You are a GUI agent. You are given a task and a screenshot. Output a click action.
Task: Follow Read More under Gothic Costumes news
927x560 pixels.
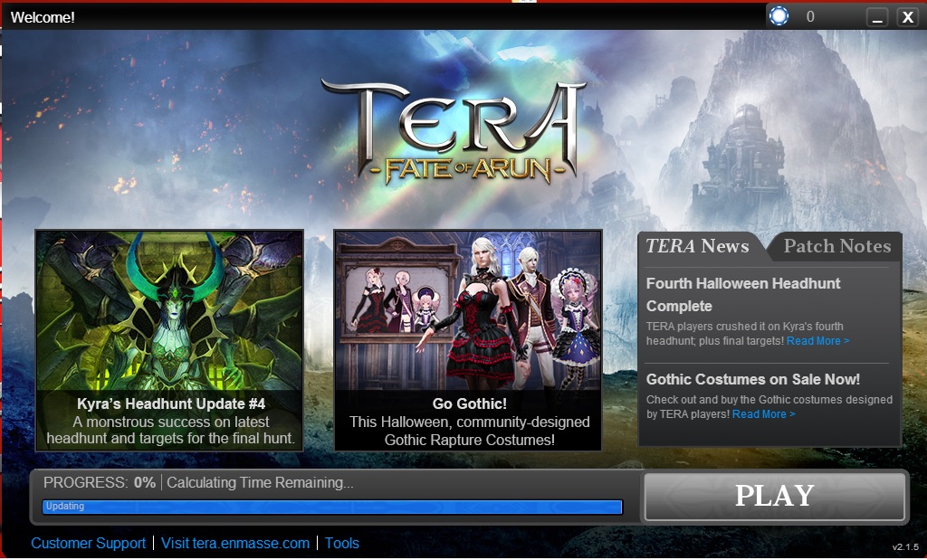[763, 414]
